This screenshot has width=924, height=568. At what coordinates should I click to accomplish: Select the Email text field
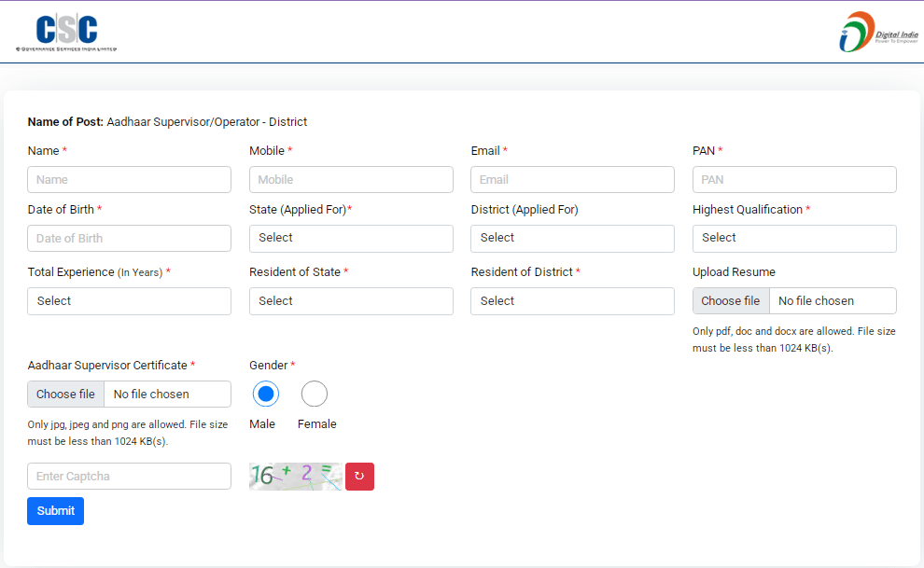[x=572, y=180]
